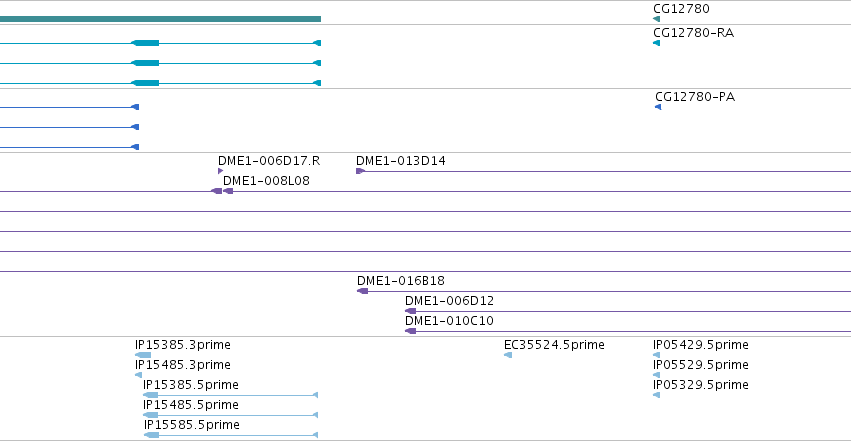The height and width of the screenshot is (441, 851).
Task: Select the CG12780-RA transcript arrow
Action: tap(657, 43)
